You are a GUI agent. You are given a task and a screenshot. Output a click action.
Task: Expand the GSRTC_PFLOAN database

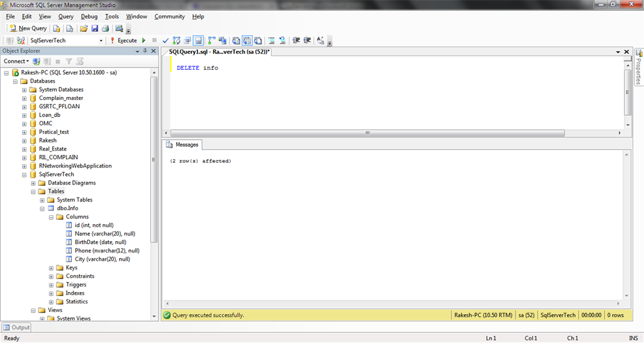[x=25, y=107]
